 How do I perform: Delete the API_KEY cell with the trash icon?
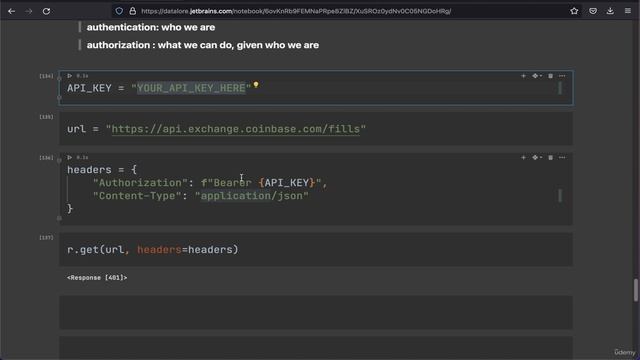(x=550, y=76)
